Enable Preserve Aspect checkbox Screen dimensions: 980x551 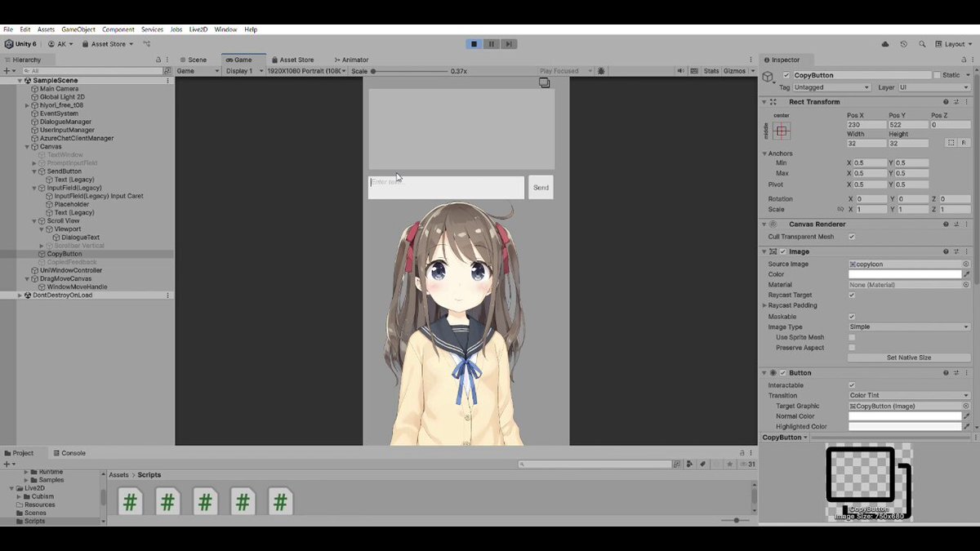pos(852,348)
